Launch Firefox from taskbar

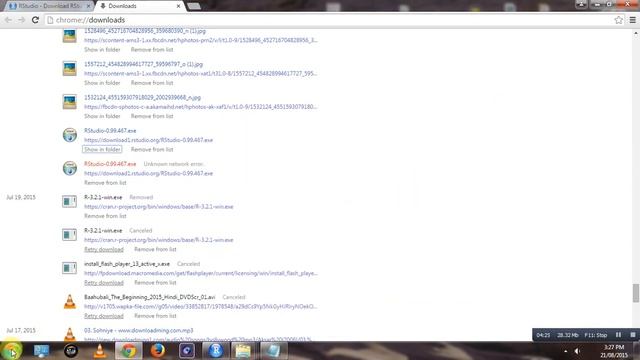point(158,351)
